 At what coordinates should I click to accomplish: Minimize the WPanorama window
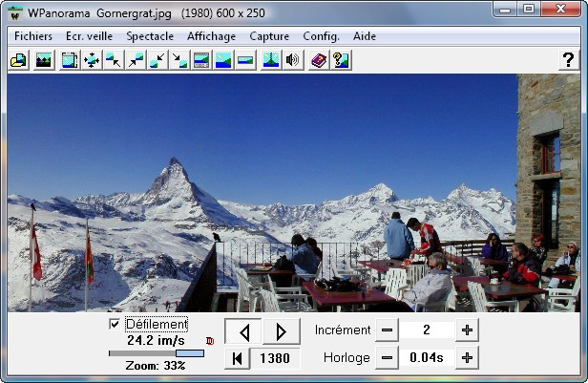pos(505,9)
